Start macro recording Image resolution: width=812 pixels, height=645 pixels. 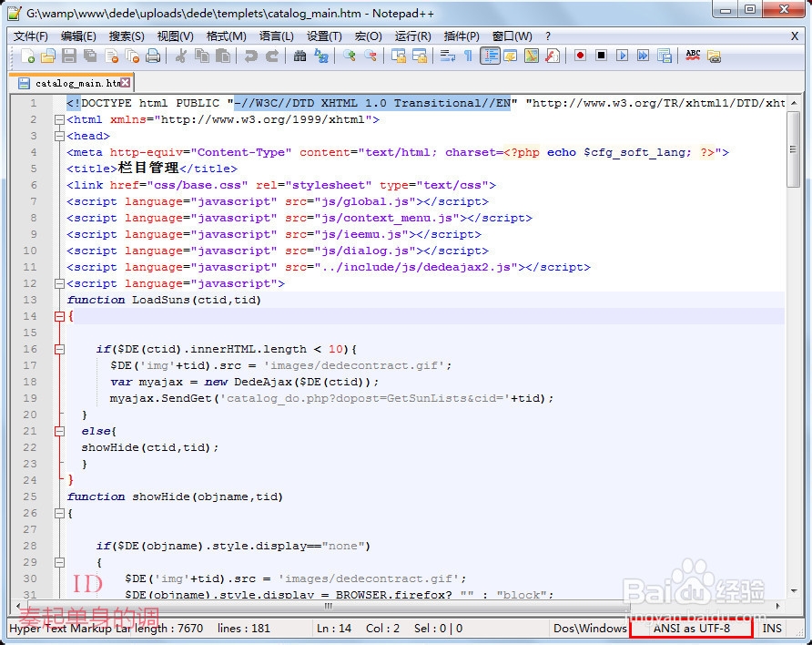coord(580,56)
